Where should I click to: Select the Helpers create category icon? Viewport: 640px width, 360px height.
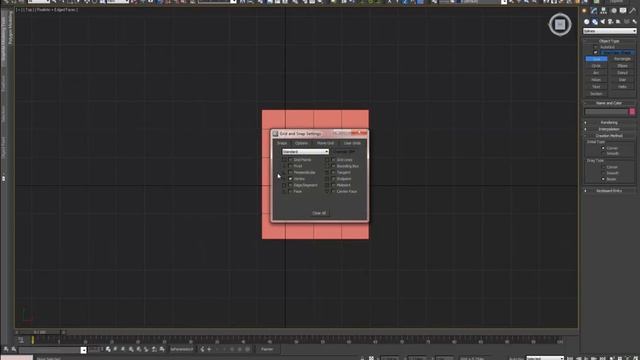click(618, 22)
